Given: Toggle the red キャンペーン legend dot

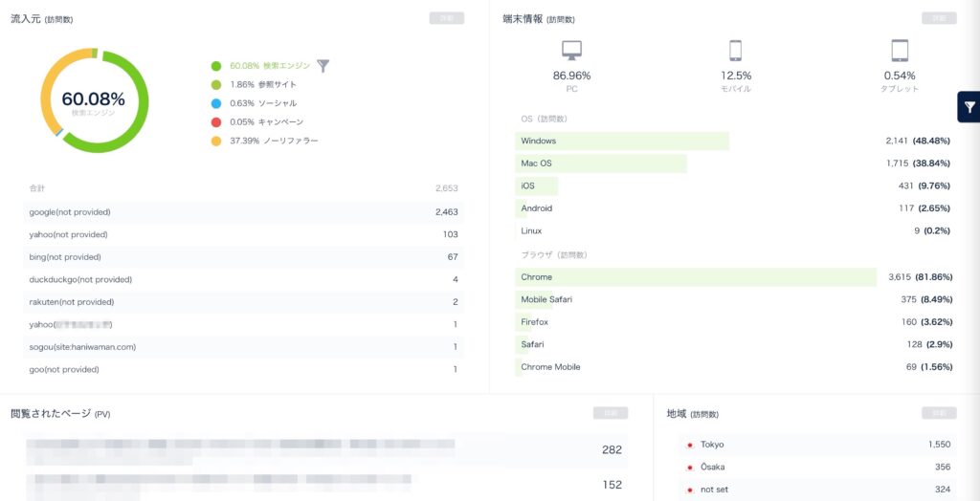Looking at the screenshot, I should click(216, 122).
